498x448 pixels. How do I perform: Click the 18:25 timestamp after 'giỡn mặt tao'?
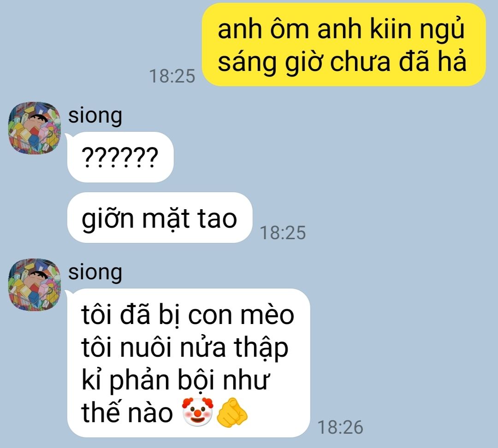[x=283, y=232]
